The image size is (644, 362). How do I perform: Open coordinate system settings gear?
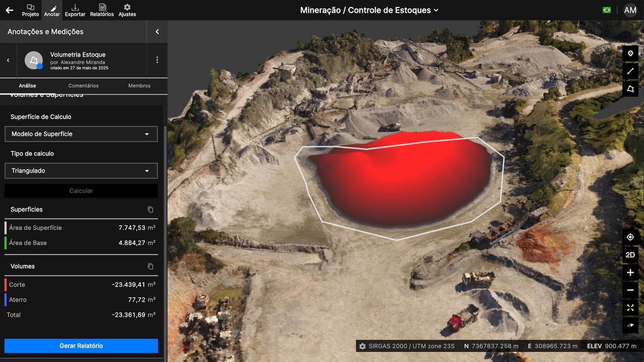(362, 346)
